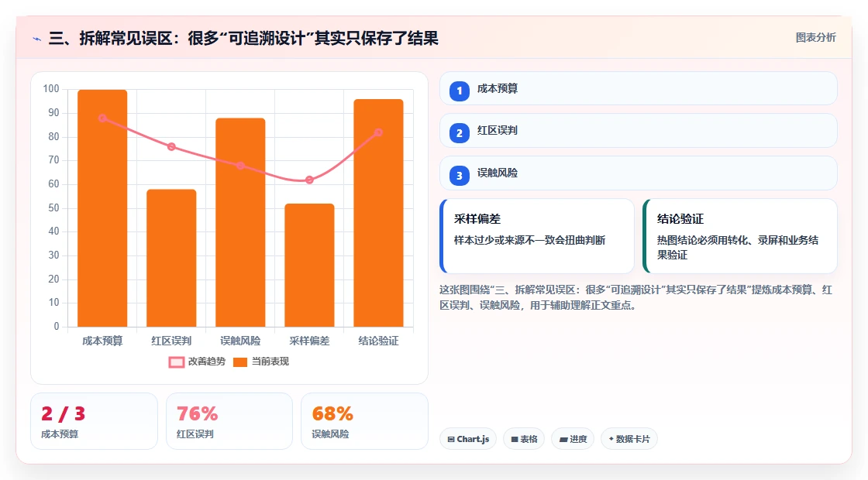Screen dimensions: 868x480
Task: Click the x-axis label 红区误判
Action: pyautogui.click(x=171, y=341)
